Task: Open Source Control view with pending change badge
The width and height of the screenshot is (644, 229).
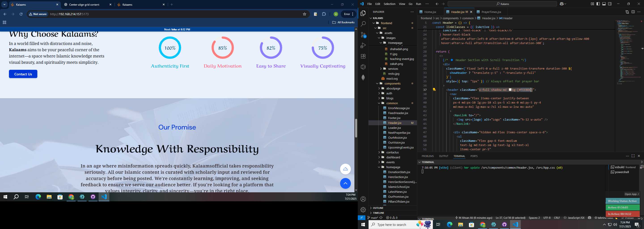Action: pos(363,35)
